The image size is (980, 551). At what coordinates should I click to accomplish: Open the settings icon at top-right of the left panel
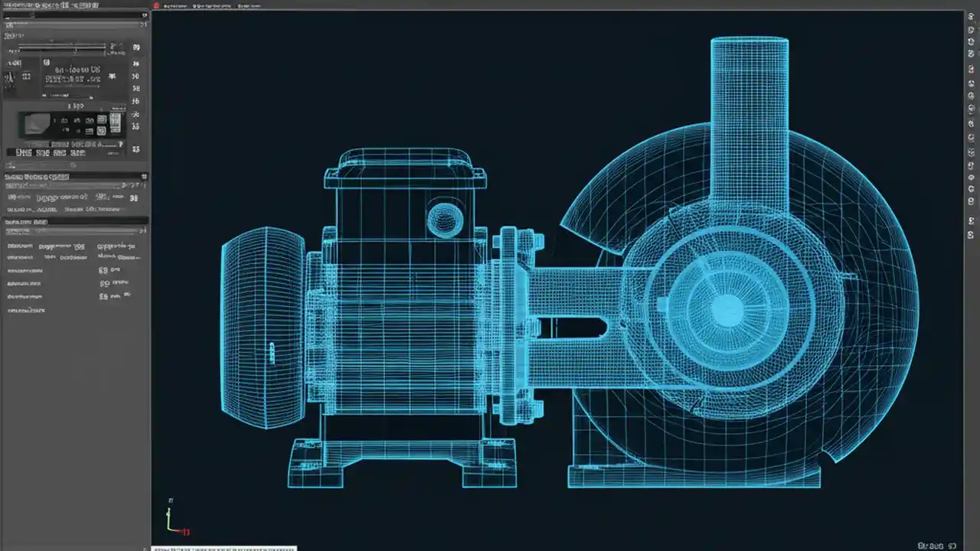(144, 15)
